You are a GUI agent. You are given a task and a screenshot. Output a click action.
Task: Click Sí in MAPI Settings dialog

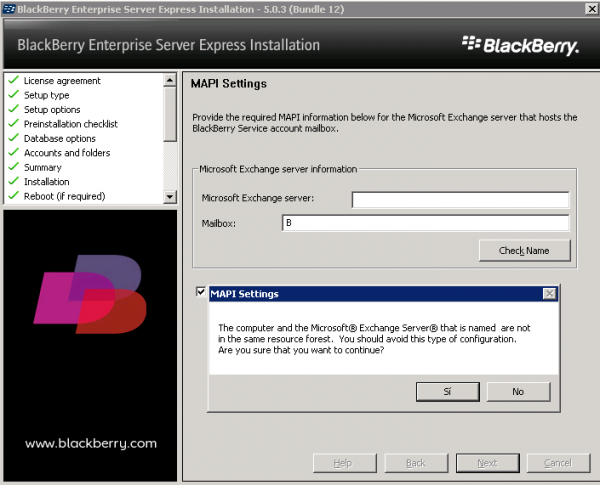coord(447,392)
